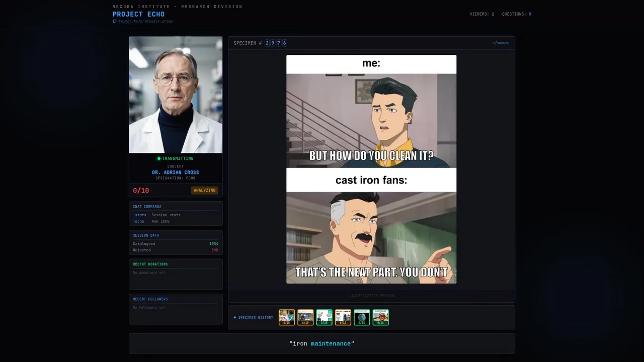Viewport: 644px width, 362px height.
Task: Open the first specimen history thumbnail
Action: point(287,317)
